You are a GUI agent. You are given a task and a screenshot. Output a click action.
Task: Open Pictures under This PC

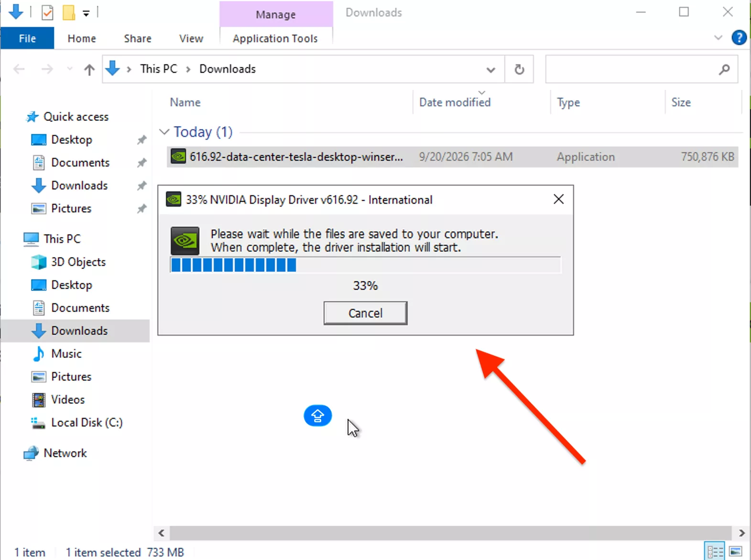[x=71, y=377]
